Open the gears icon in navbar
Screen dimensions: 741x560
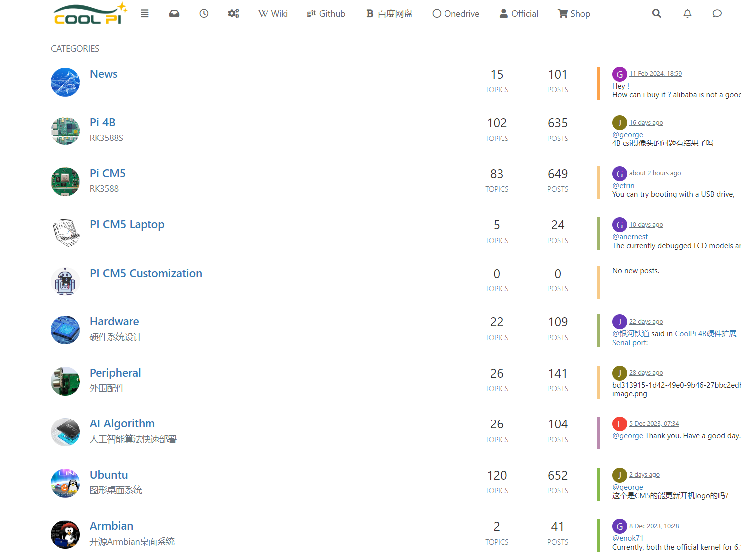pos(233,14)
